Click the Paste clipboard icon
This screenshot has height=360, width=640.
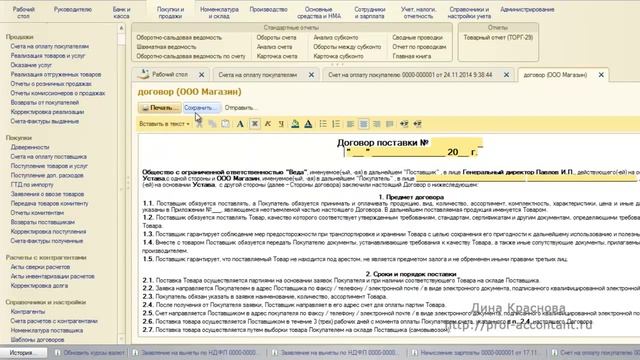tap(225, 124)
